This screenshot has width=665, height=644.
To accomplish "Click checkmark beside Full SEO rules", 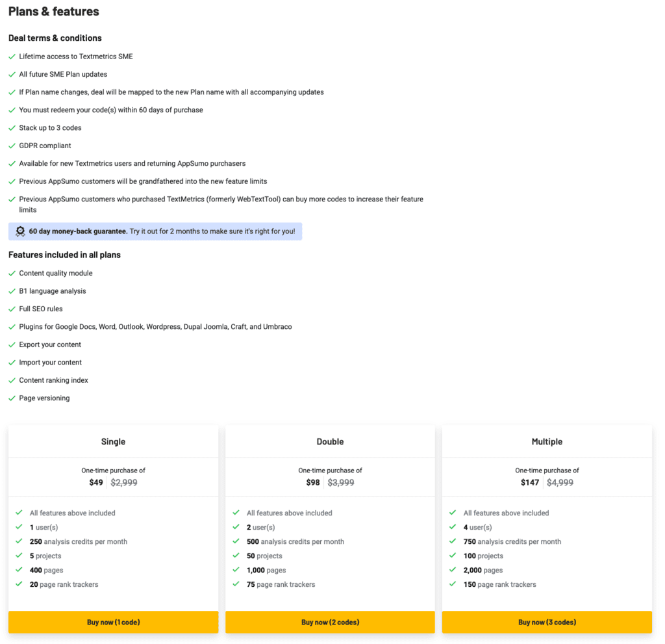I will point(12,309).
